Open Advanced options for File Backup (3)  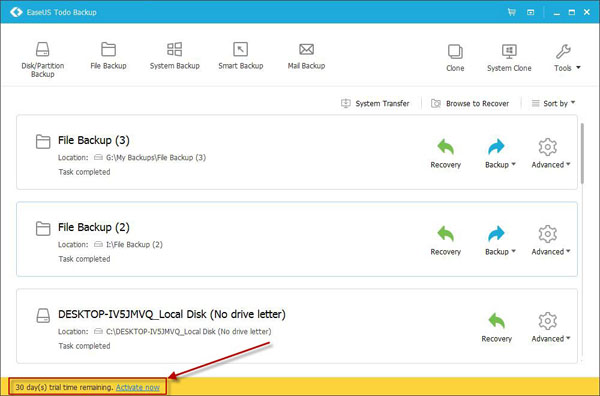551,153
